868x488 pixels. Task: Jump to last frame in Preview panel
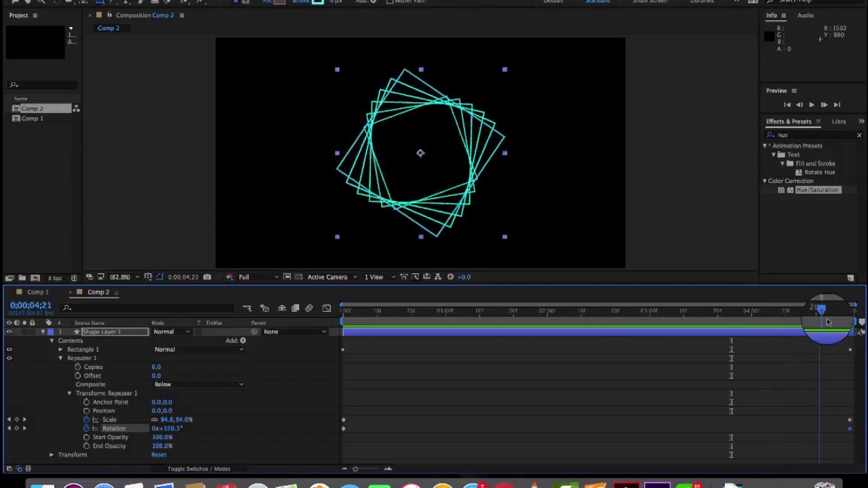(x=837, y=105)
